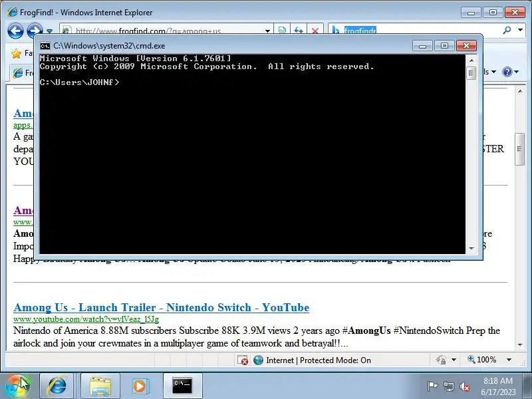Click the network tray icon
Viewport: 532px width, 399px height.
pyautogui.click(x=448, y=386)
